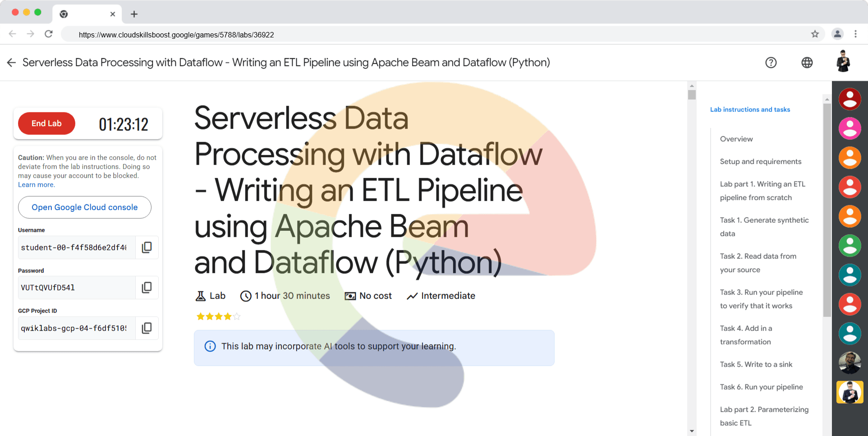Copy the Password value
Image resolution: width=868 pixels, height=436 pixels.
tap(147, 287)
